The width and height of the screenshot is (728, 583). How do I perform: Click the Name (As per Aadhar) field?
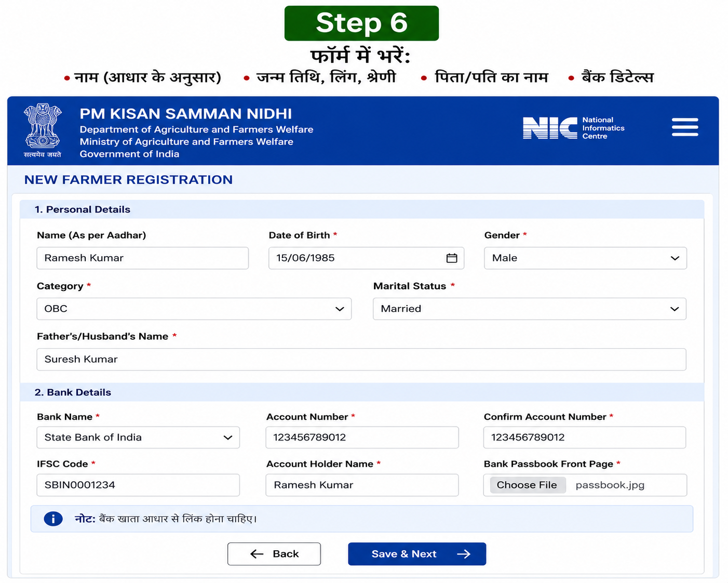click(143, 258)
